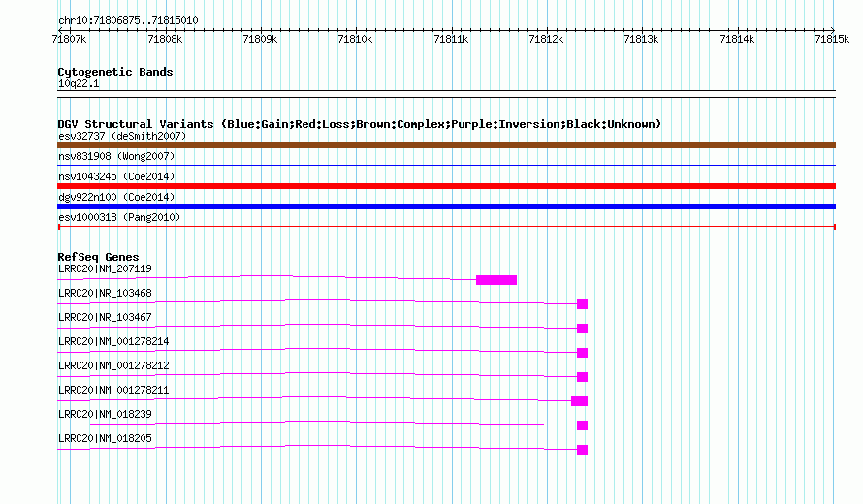863x504 pixels.
Task: Select the LRRC20|NM_001278212 transcript label
Action: point(113,366)
